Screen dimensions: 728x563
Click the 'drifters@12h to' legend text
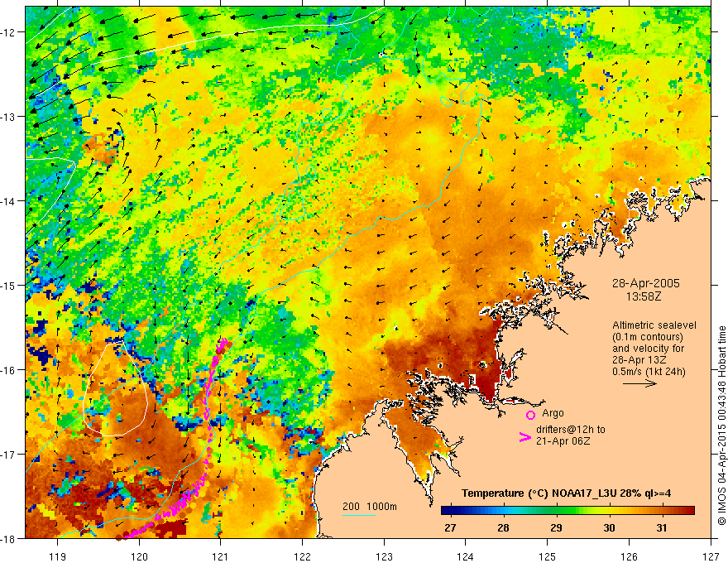tap(571, 430)
